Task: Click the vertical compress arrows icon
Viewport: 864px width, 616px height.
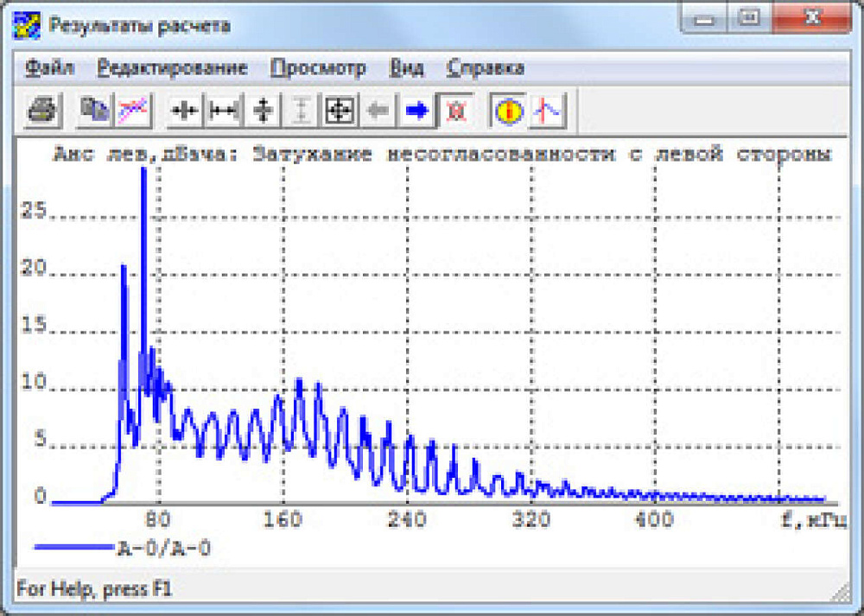Action: pyautogui.click(x=264, y=110)
